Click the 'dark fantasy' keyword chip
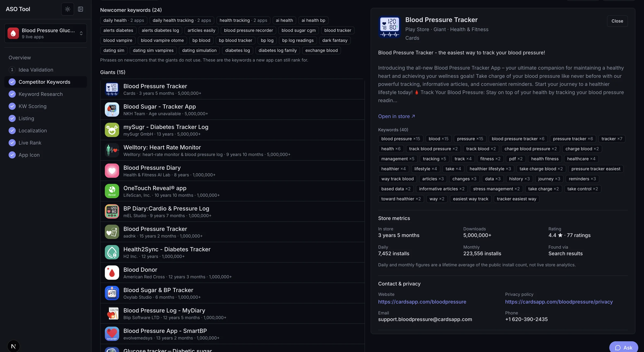 [335, 41]
